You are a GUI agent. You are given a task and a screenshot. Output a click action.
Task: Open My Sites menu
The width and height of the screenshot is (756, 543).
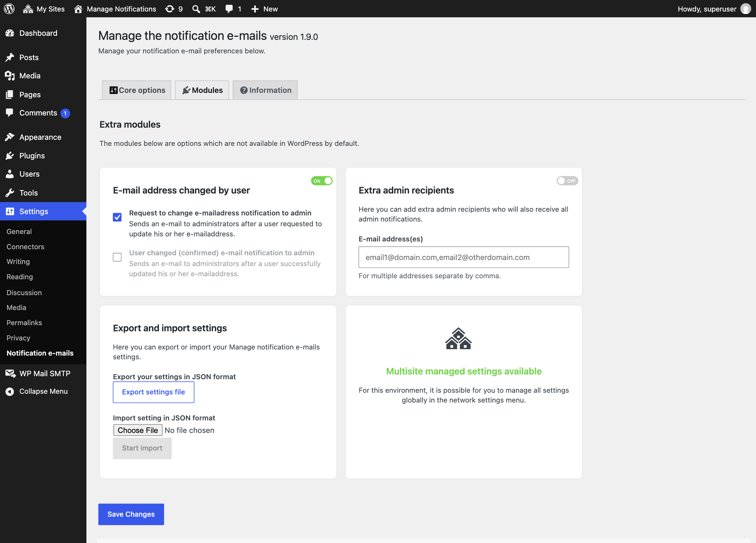pos(44,9)
